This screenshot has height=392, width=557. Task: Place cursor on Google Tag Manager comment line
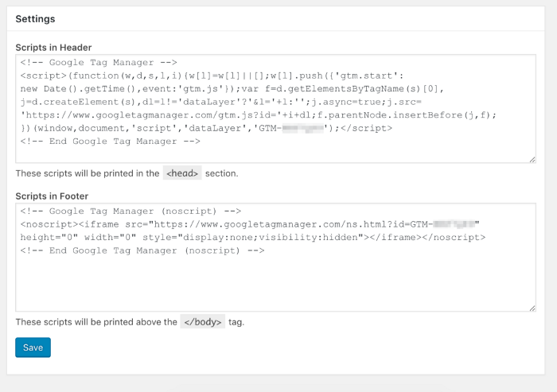click(x=99, y=63)
